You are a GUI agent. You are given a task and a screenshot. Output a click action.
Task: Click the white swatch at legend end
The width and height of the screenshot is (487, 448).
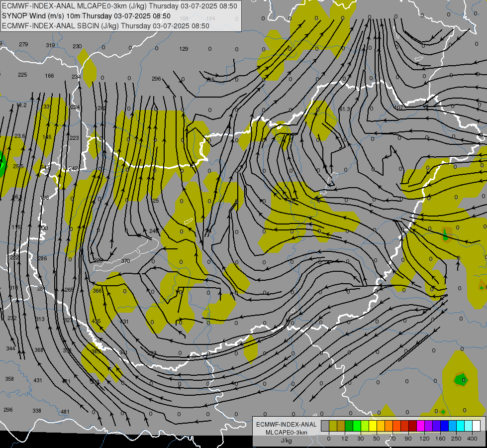tap(476, 426)
